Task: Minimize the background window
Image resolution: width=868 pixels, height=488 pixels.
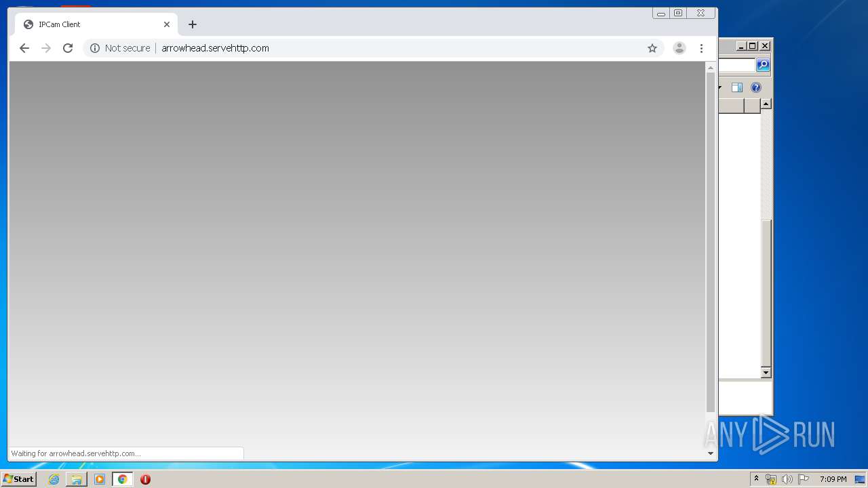Action: (741, 46)
